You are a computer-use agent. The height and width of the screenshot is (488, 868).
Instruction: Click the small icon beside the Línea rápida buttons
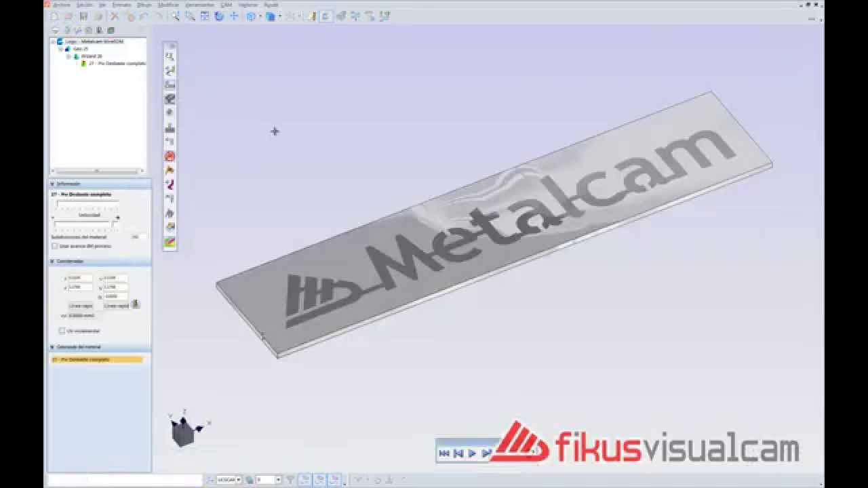coord(136,304)
